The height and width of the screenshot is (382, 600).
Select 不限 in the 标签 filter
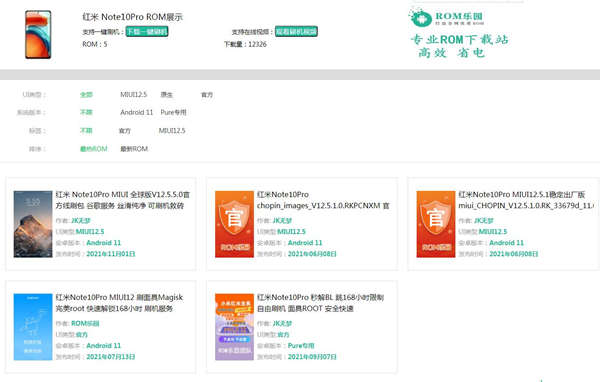pyautogui.click(x=86, y=131)
